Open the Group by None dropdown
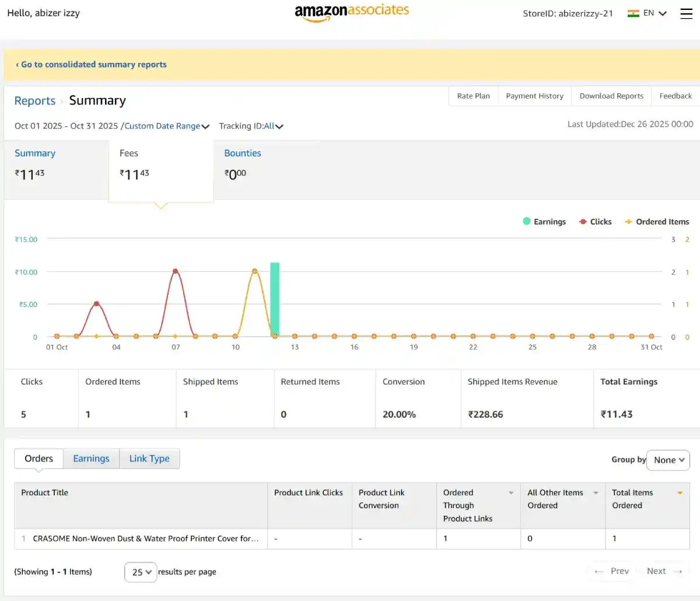The image size is (700, 601). click(668, 460)
